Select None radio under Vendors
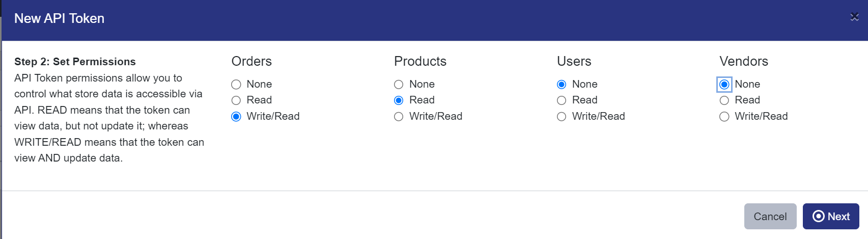The width and height of the screenshot is (868, 239). coord(724,85)
